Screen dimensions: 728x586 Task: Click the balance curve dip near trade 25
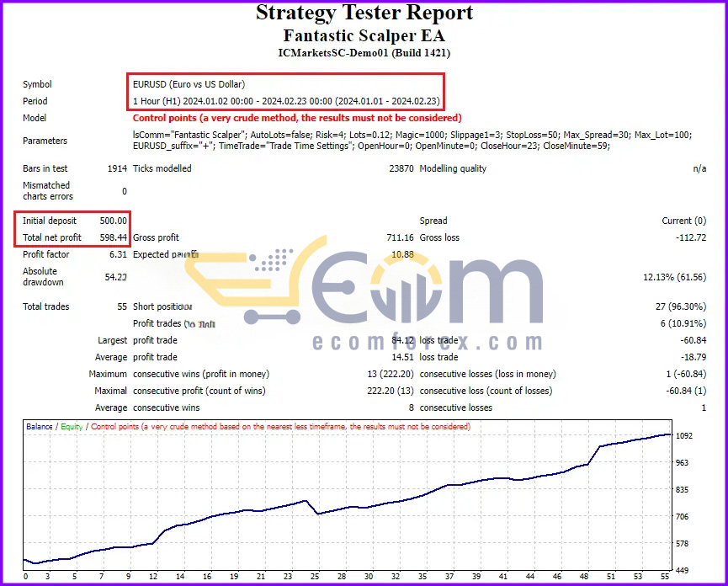[x=317, y=514]
